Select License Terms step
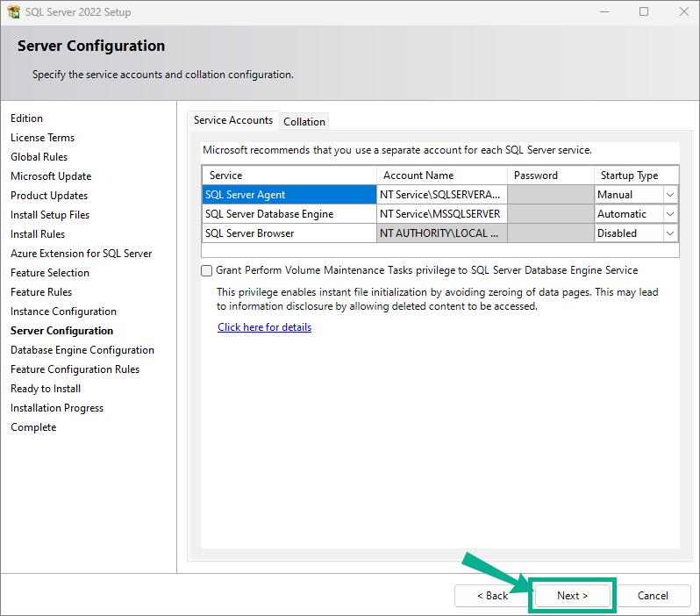Screen dimensions: 700x616 42,138
